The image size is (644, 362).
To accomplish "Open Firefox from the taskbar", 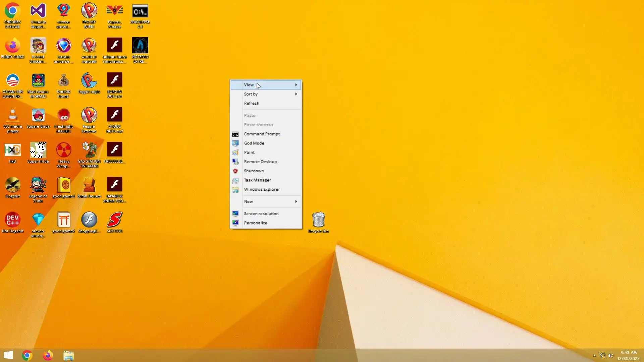I will [48, 355].
